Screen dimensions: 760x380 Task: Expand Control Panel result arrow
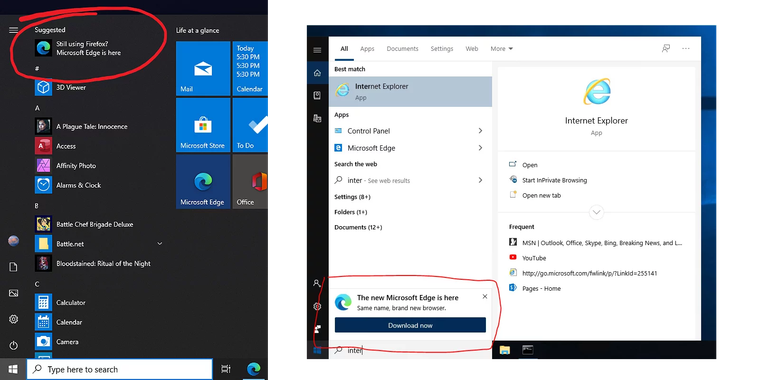click(480, 131)
